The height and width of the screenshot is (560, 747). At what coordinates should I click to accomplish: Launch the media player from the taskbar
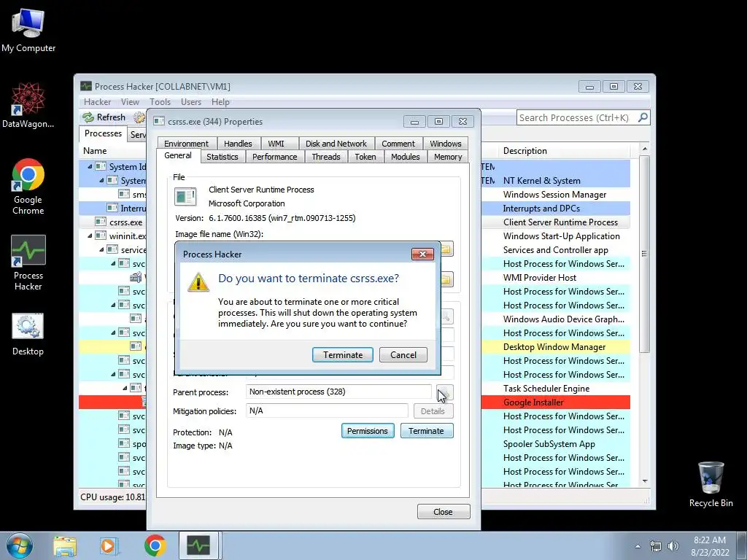click(x=109, y=545)
